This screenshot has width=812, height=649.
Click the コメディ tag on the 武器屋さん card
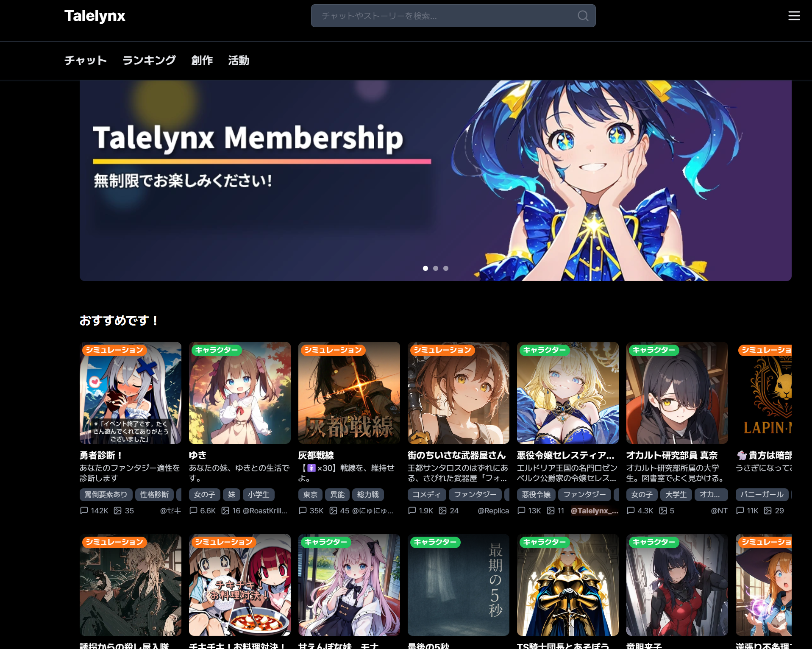pos(426,495)
